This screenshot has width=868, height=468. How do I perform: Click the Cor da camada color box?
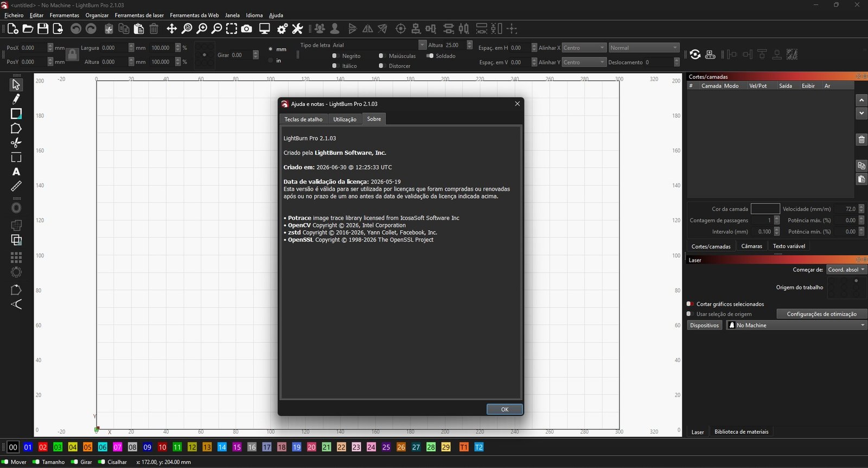pyautogui.click(x=765, y=209)
